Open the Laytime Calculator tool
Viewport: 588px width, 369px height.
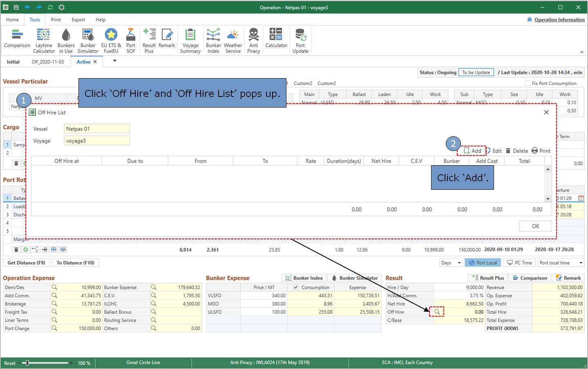[x=44, y=40]
